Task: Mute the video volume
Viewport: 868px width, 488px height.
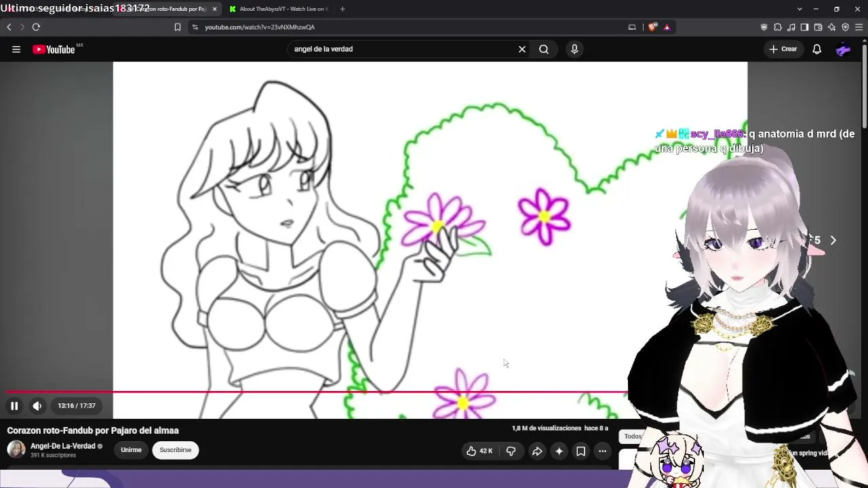Action: click(37, 406)
